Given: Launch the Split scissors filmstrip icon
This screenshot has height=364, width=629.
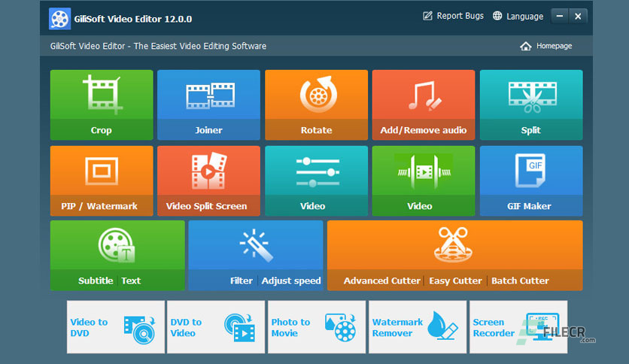Looking at the screenshot, I should coord(533,96).
